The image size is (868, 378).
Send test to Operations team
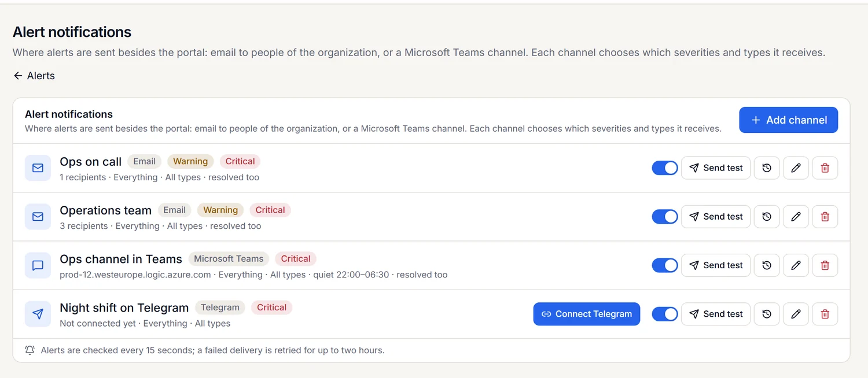pyautogui.click(x=716, y=217)
